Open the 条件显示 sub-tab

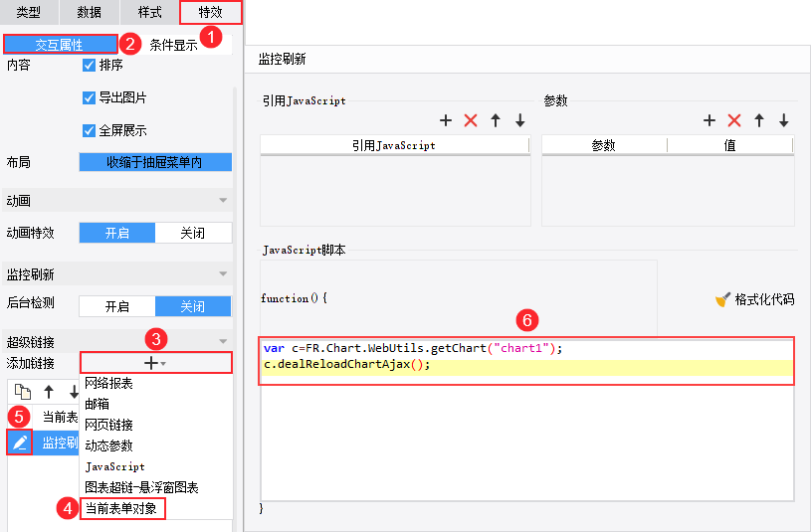click(x=174, y=45)
